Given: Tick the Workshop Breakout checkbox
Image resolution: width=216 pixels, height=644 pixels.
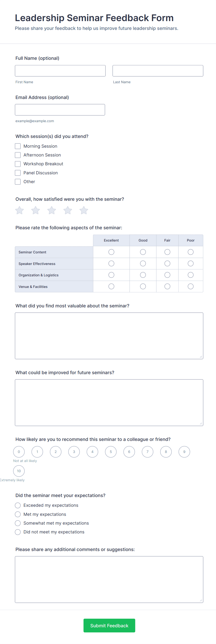Looking at the screenshot, I should point(18,164).
